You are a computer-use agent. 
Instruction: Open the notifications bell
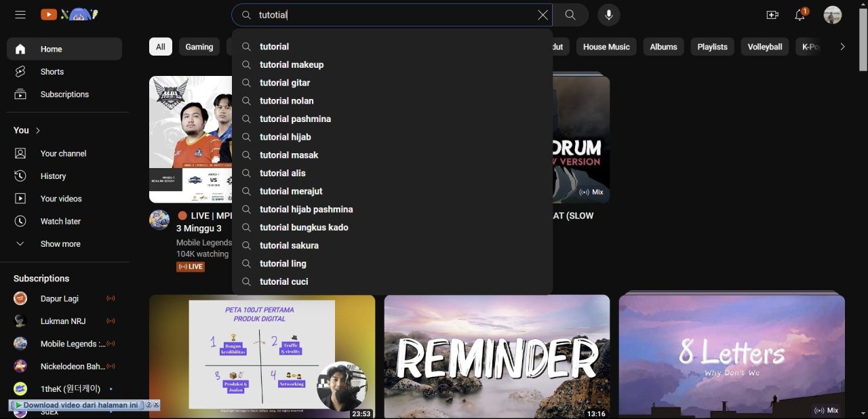pos(800,16)
